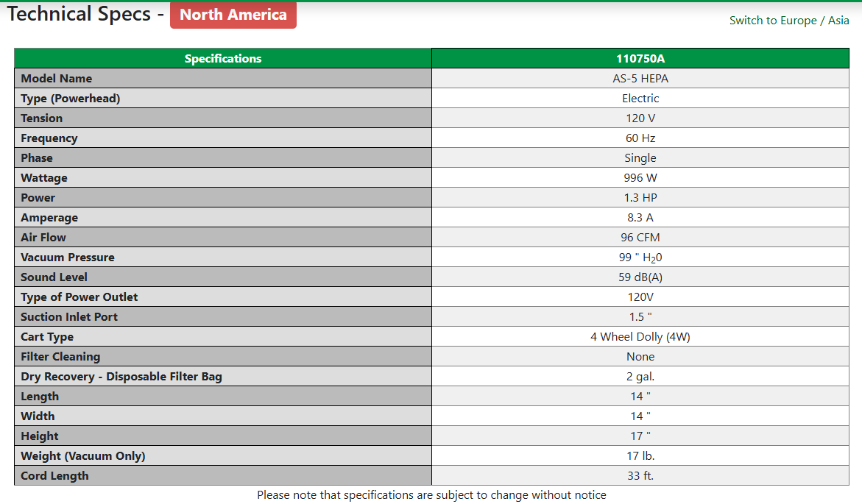Select the 14 " width value

(x=640, y=416)
